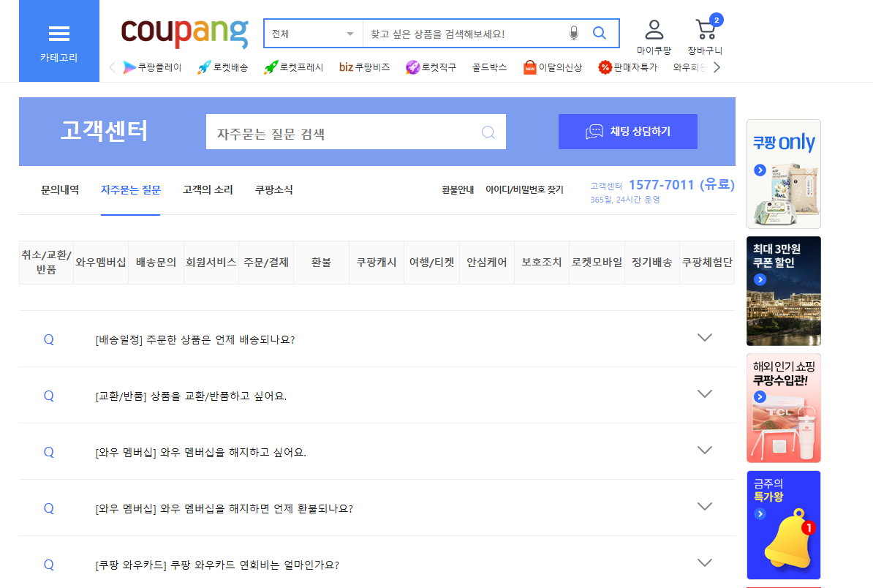This screenshot has width=873, height=588.
Task: Click the FAQ search magnifier icon
Action: pos(488,132)
